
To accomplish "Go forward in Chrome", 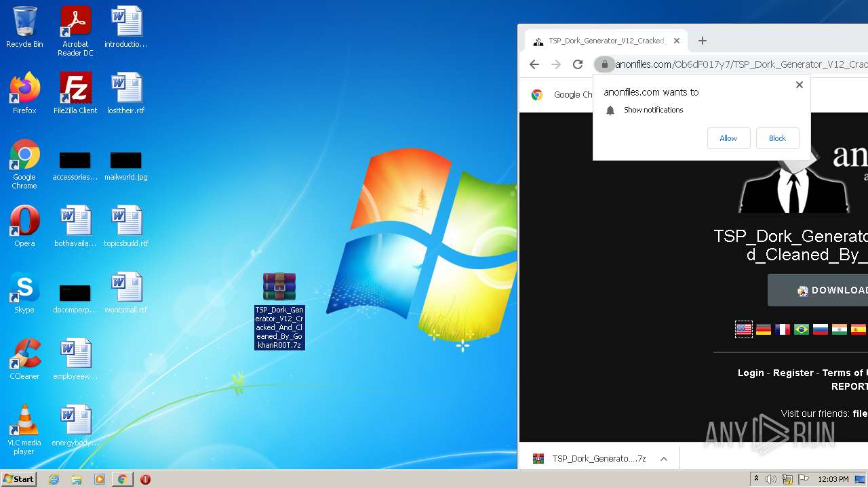I will [x=556, y=64].
